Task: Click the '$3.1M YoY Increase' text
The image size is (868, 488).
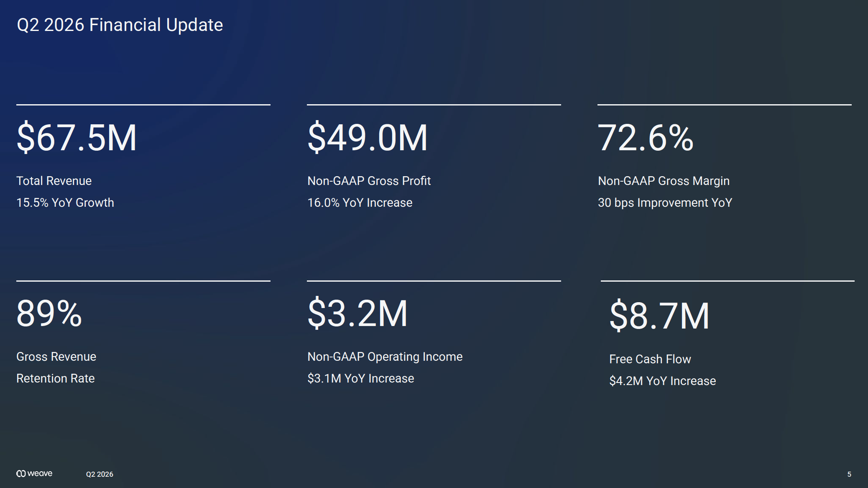Action: [x=361, y=378]
